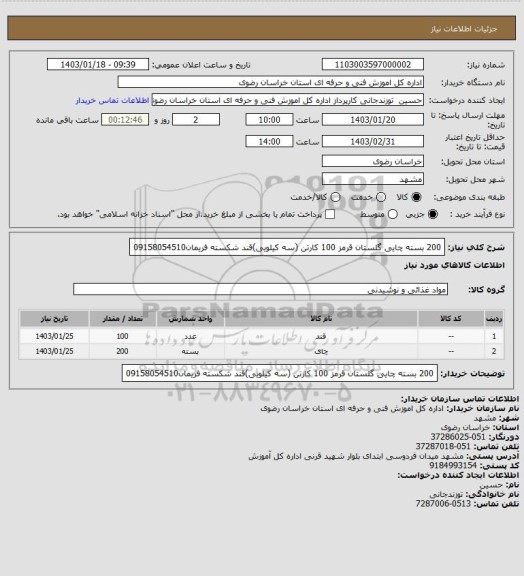Image resolution: width=524 pixels, height=576 pixels.
Task: Click the postal address text line
Action: (356, 456)
